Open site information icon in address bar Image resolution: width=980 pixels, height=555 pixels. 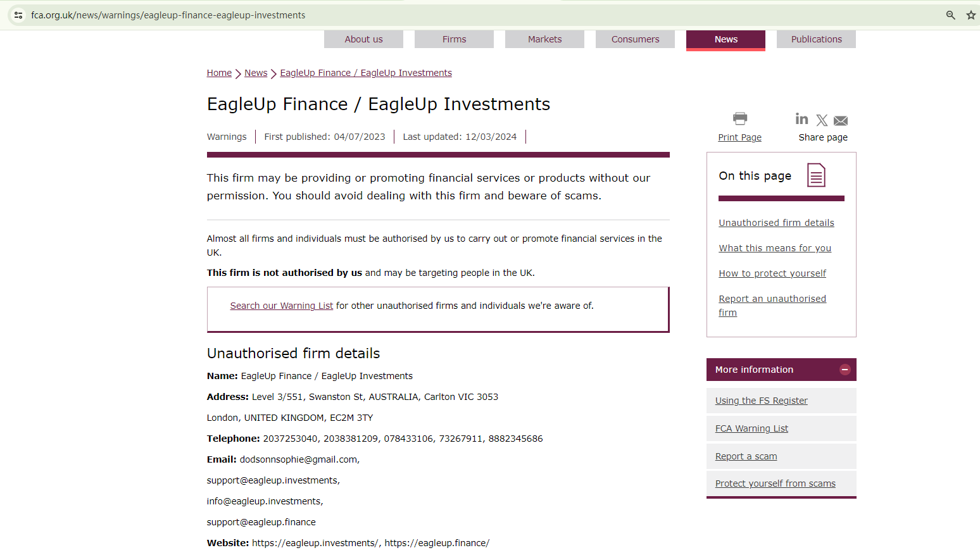pos(18,15)
